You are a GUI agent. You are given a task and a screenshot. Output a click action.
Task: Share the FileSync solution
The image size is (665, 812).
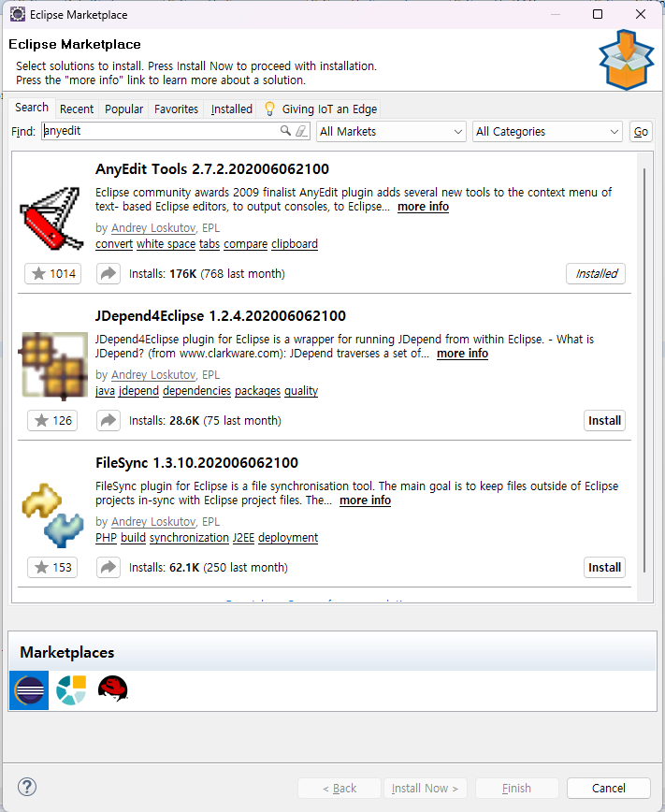pyautogui.click(x=108, y=567)
